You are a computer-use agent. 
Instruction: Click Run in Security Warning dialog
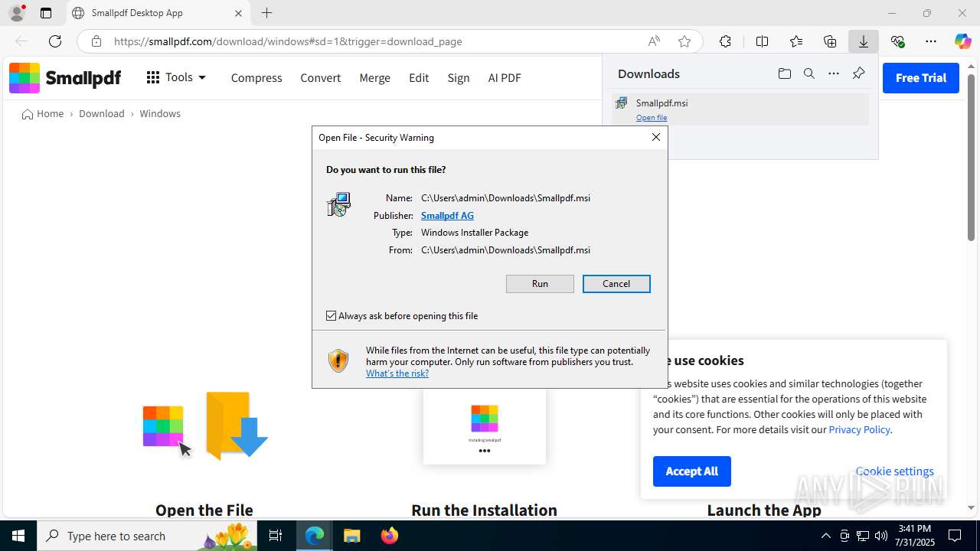pos(540,284)
